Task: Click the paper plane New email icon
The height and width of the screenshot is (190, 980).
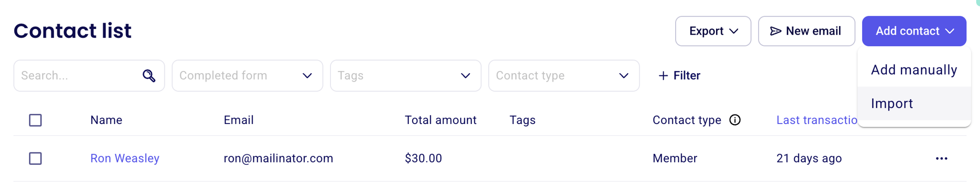Action: (x=775, y=31)
